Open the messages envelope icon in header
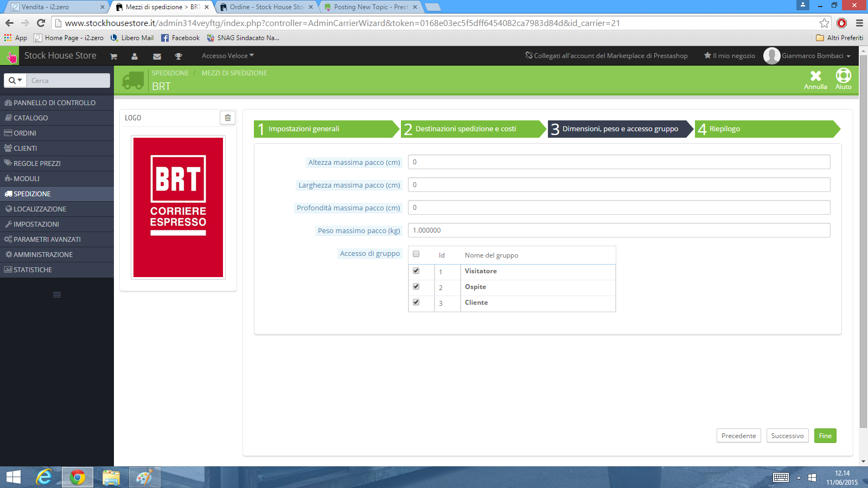Image resolution: width=868 pixels, height=488 pixels. click(157, 56)
